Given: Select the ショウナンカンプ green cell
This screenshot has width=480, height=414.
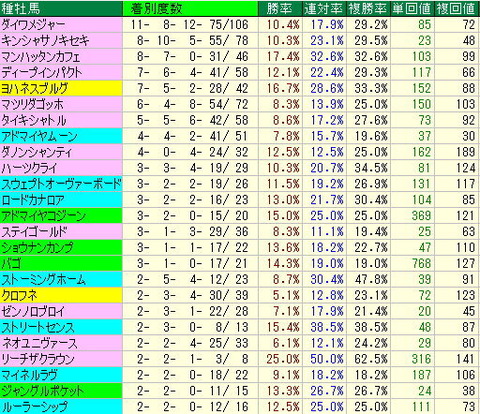Looking at the screenshot, I should (61, 248).
